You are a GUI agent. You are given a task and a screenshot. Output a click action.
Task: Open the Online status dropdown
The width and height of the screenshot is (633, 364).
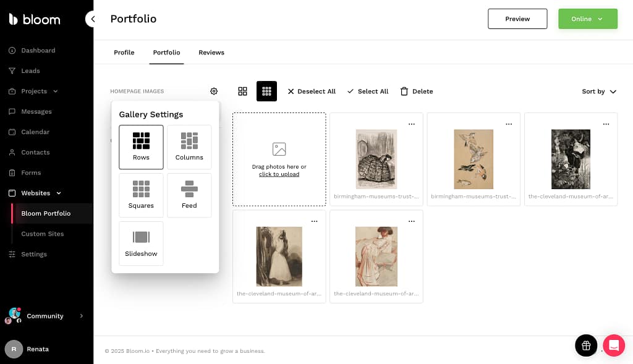(x=587, y=19)
